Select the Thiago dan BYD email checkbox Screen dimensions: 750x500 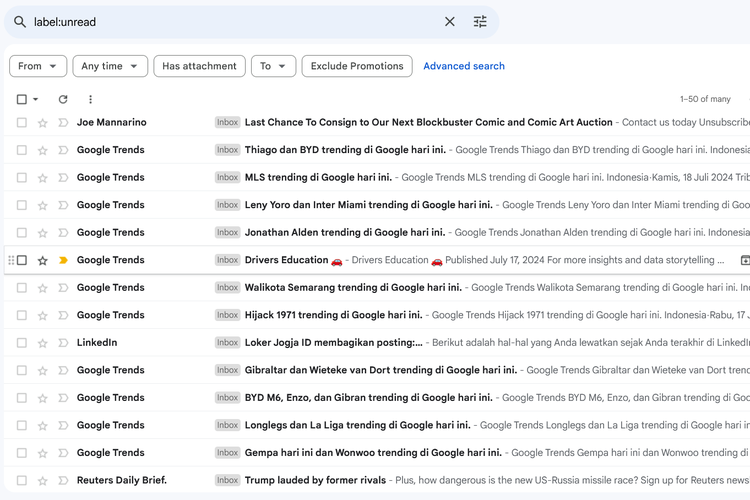[x=22, y=150]
